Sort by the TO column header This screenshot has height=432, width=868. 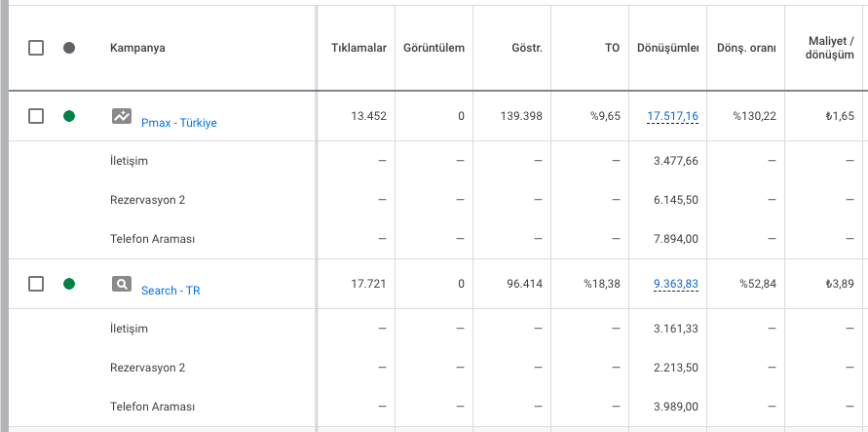click(612, 48)
